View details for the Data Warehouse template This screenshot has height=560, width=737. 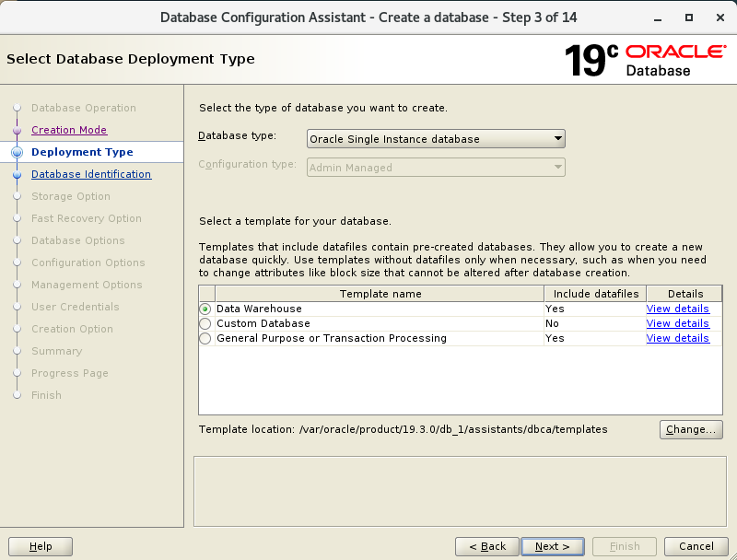point(677,309)
